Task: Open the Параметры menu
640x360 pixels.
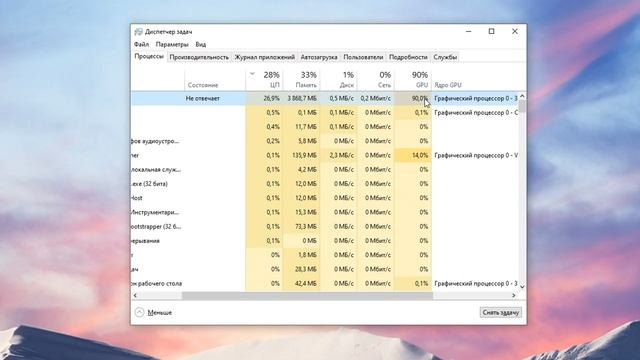Action: pos(172,44)
